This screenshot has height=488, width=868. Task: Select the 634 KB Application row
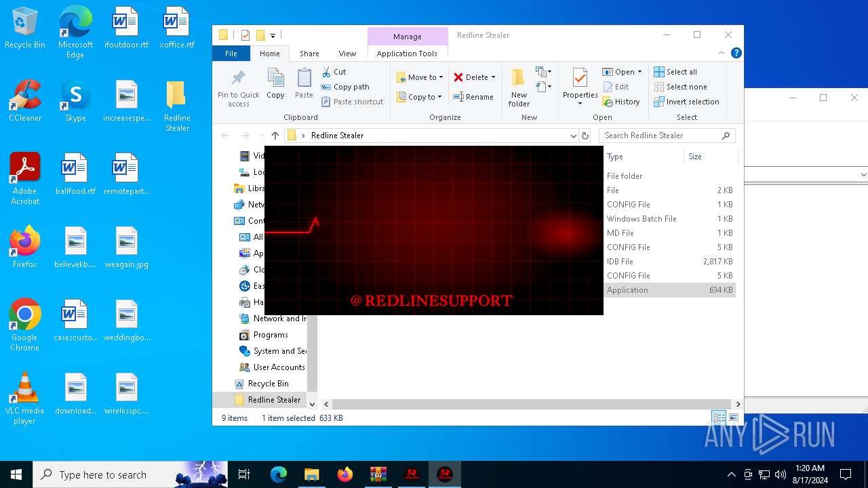[669, 290]
